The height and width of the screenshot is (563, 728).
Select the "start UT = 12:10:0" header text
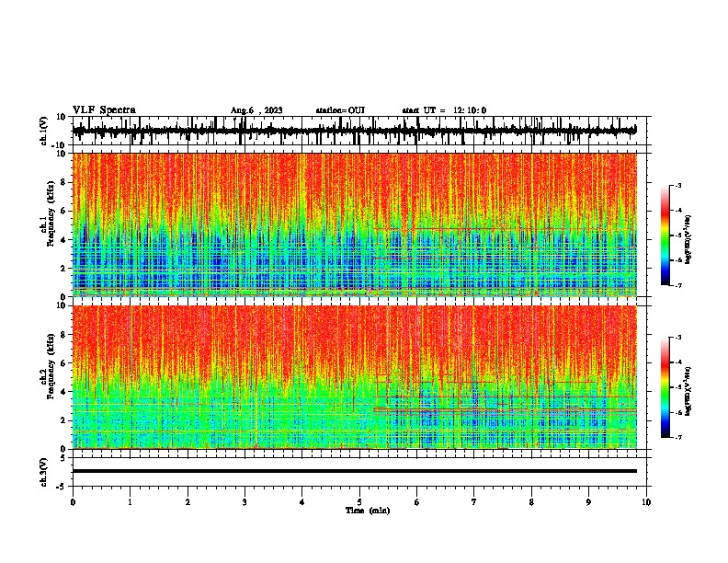[444, 110]
